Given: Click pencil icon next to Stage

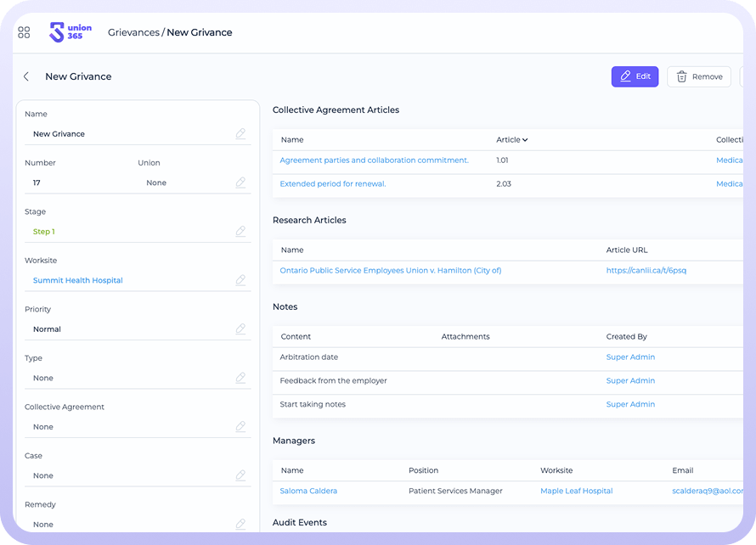Looking at the screenshot, I should click(241, 232).
